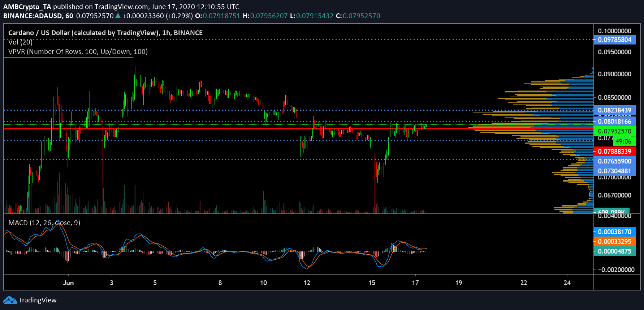Image resolution: width=644 pixels, height=310 pixels.
Task: Click the Jun label on time axis
Action: tap(68, 283)
